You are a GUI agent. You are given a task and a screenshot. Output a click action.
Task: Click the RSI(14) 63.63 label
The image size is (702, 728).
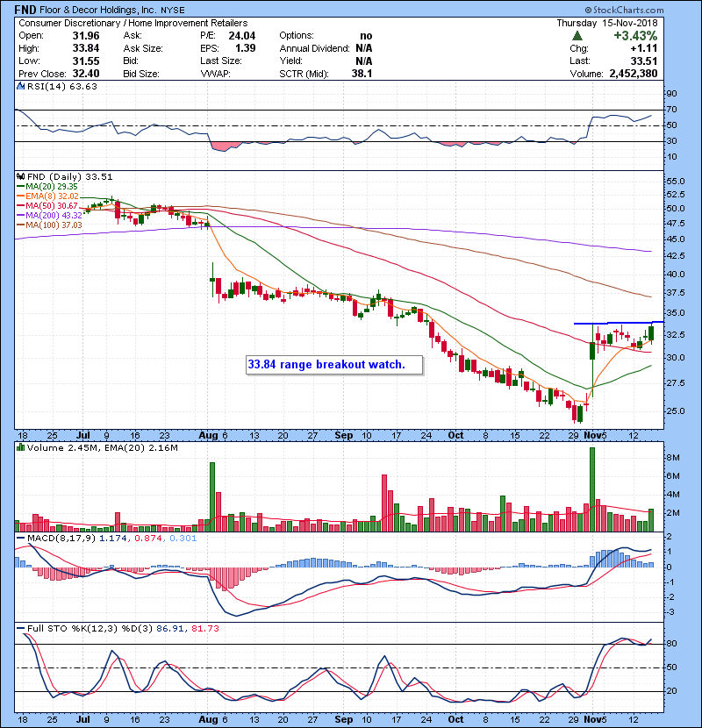(x=62, y=86)
